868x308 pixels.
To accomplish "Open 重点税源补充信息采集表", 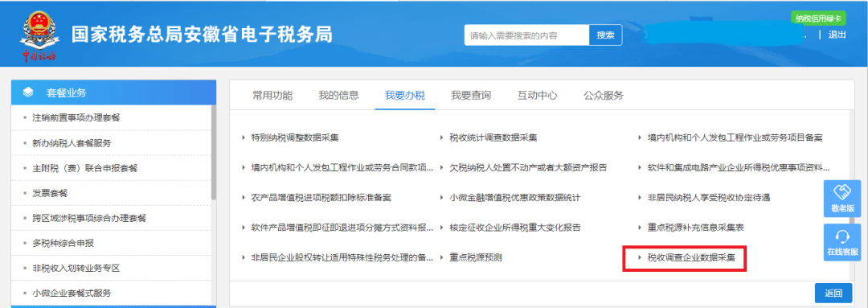I will (695, 227).
